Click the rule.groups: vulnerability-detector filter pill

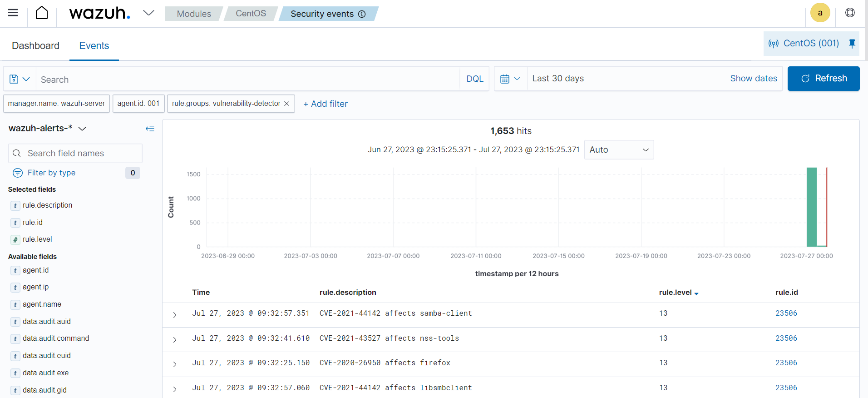pyautogui.click(x=226, y=104)
